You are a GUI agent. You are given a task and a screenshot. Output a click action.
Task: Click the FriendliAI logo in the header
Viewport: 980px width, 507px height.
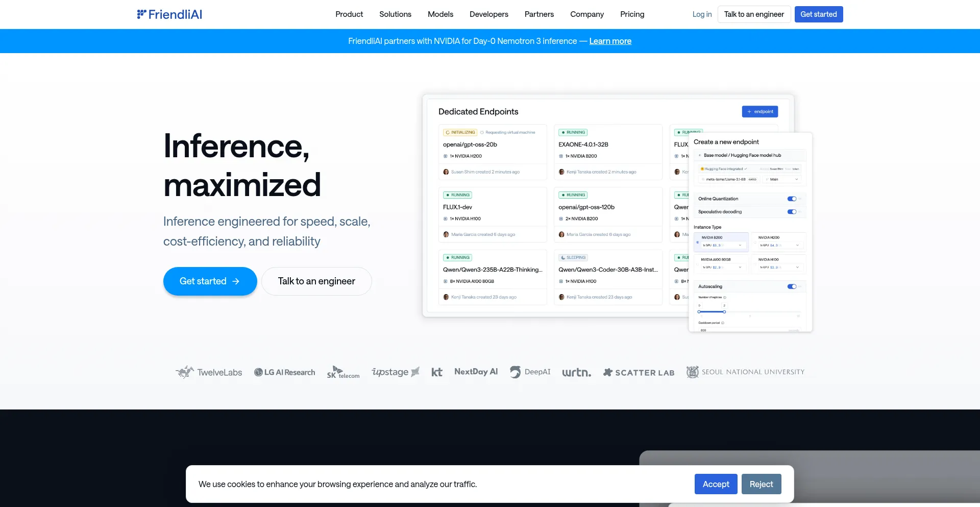coord(169,14)
